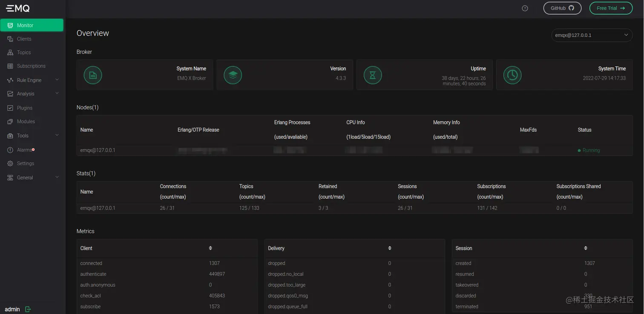Click the Topics sidebar icon

point(10,53)
